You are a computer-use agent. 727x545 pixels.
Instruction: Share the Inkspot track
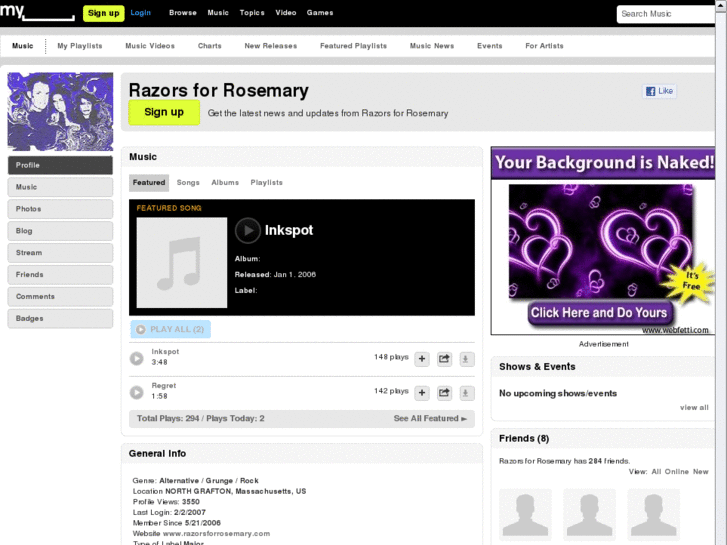(x=444, y=359)
